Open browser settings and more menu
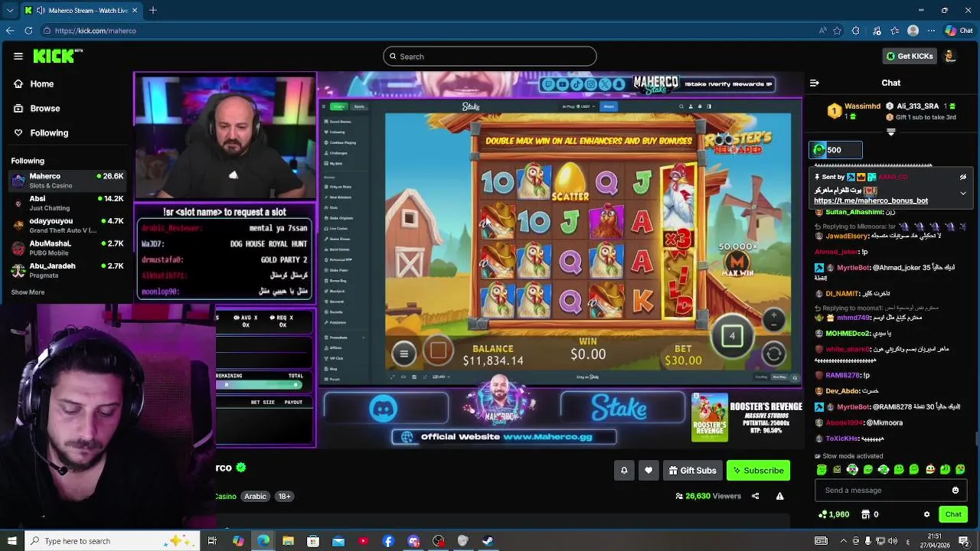980x551 pixels. (x=931, y=31)
